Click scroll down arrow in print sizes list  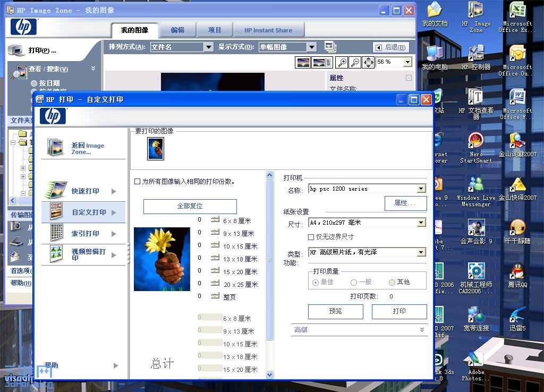(x=269, y=374)
